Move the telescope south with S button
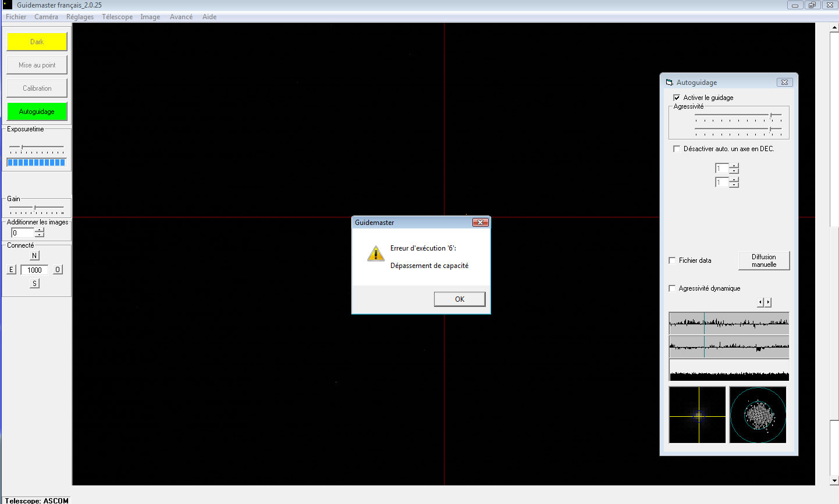The image size is (839, 504). click(x=34, y=284)
